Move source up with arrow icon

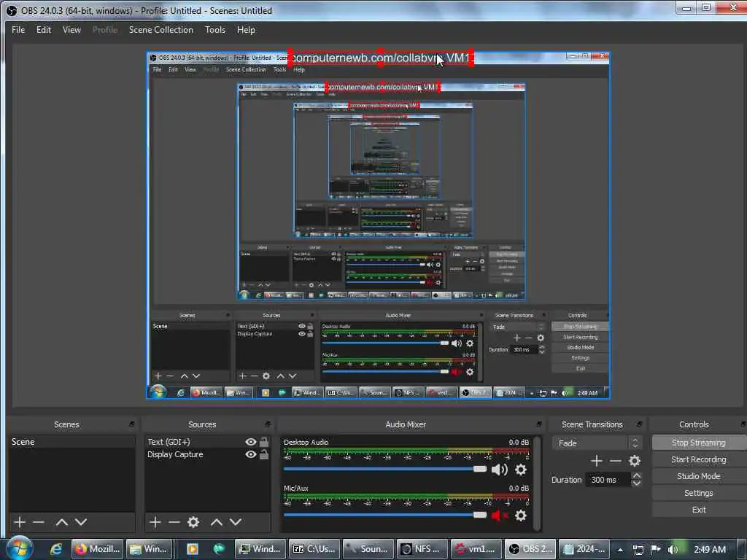[x=216, y=522]
